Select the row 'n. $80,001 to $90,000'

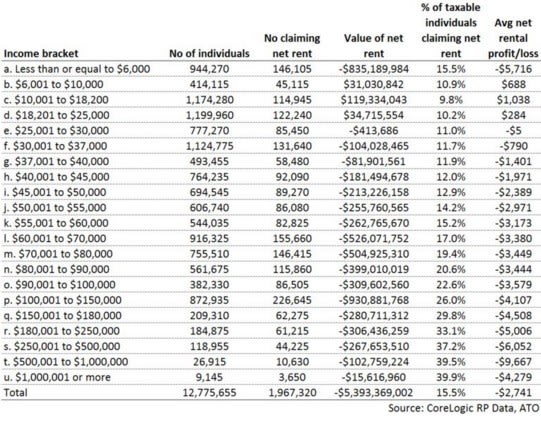[x=270, y=269]
